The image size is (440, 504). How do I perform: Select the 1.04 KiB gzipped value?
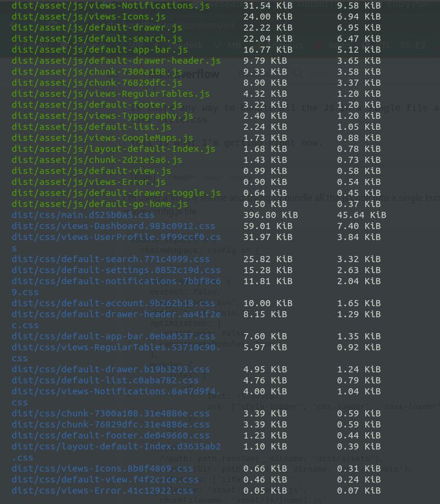359,391
